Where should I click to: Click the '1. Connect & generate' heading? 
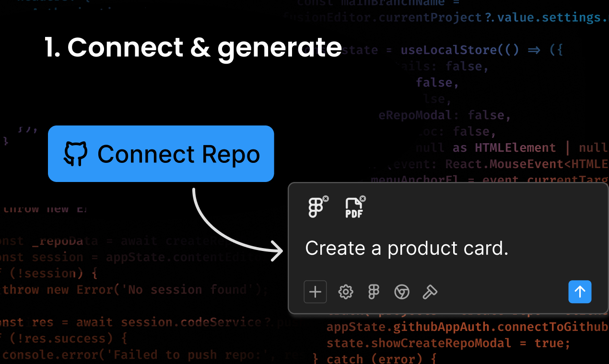[193, 47]
